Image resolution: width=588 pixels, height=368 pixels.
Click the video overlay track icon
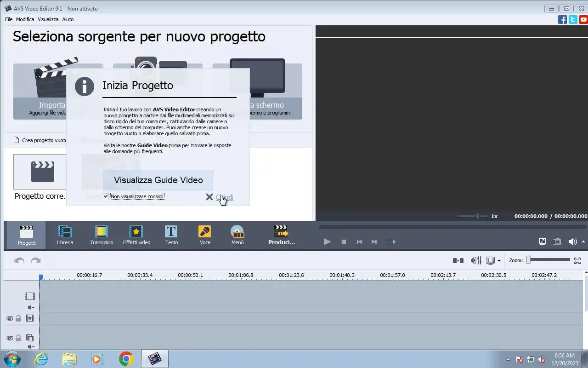pos(30,338)
